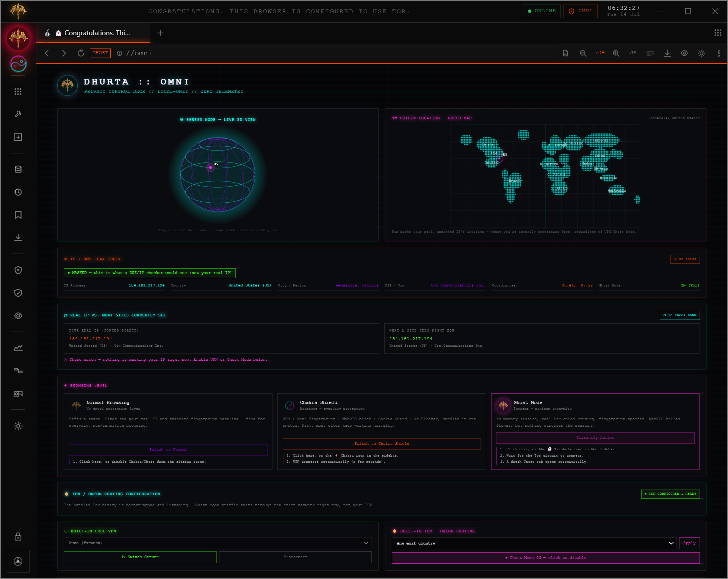728x579 pixels.
Task: Open a new tab with plus button
Action: pyautogui.click(x=160, y=33)
